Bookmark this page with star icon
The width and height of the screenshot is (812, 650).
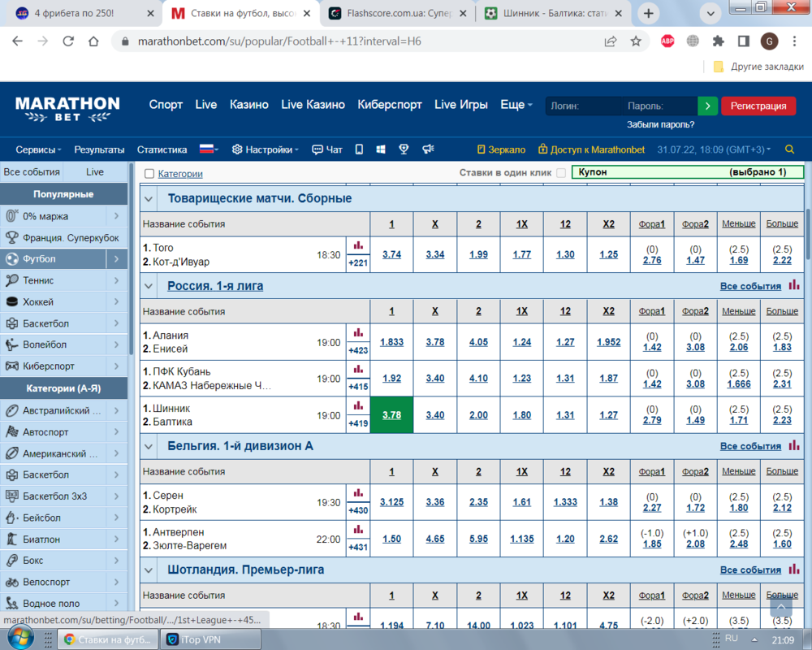point(636,41)
